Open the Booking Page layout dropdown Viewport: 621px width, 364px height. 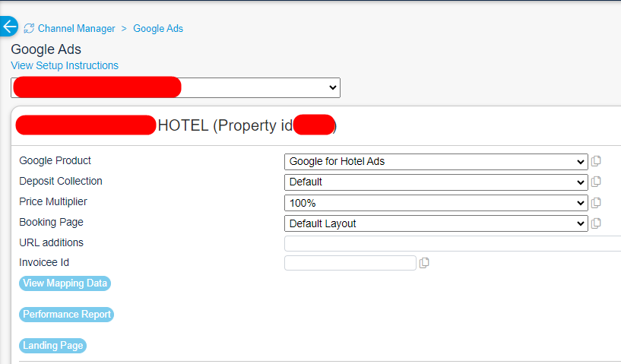tap(436, 223)
